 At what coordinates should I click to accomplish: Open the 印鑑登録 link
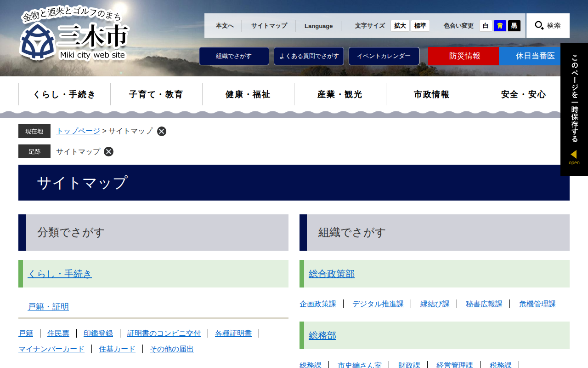98,333
